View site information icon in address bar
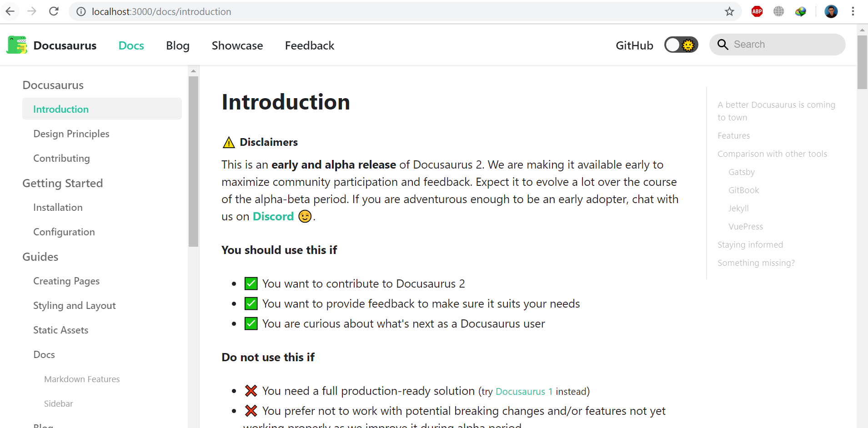Screen dimensions: 868x428 (81, 11)
